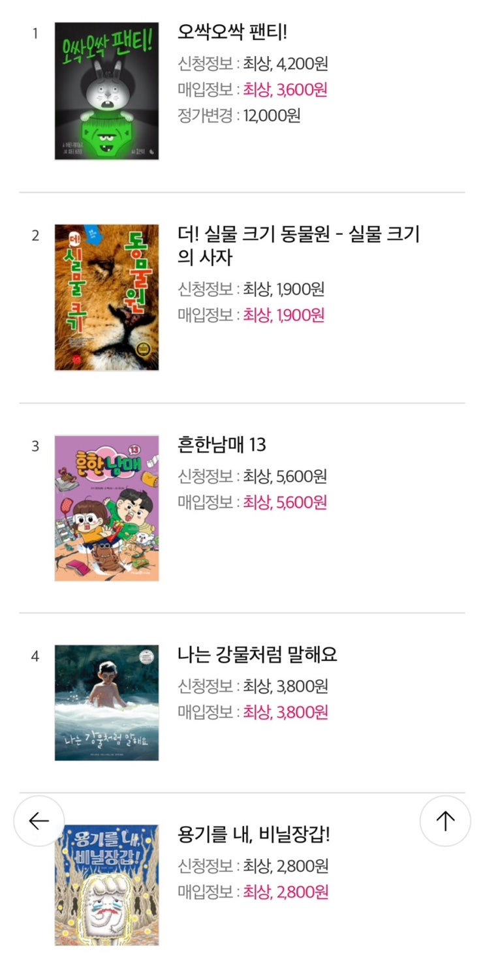The image size is (485, 980).
Task: Tap the scroll-to-top arrow button
Action: [445, 821]
